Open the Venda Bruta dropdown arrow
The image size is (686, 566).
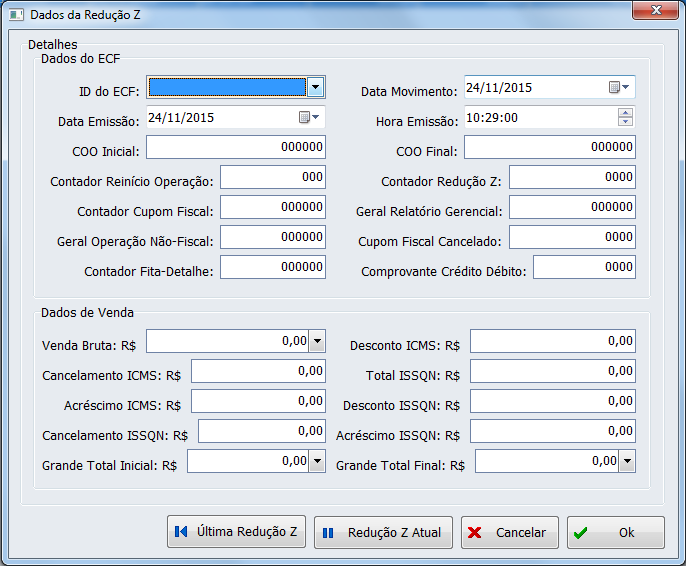(x=317, y=341)
